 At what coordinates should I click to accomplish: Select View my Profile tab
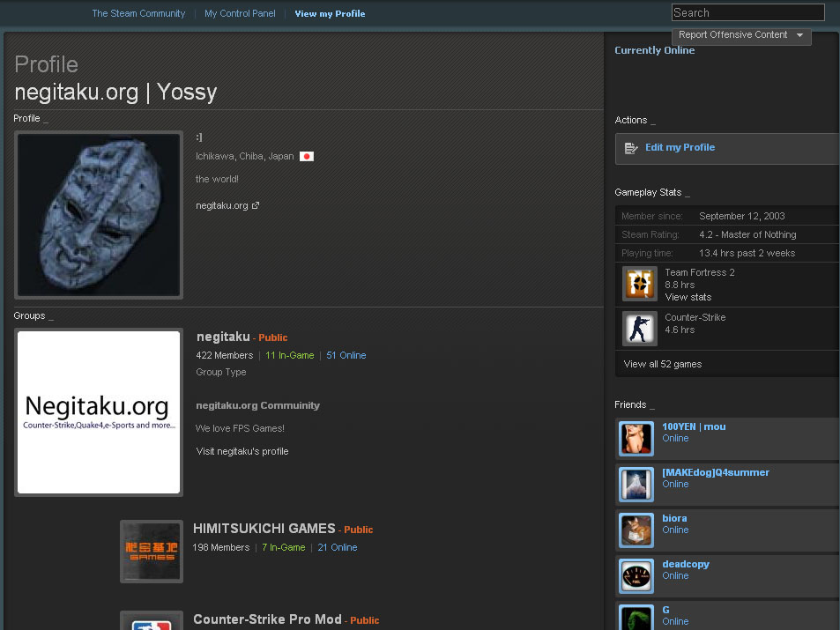click(x=330, y=13)
